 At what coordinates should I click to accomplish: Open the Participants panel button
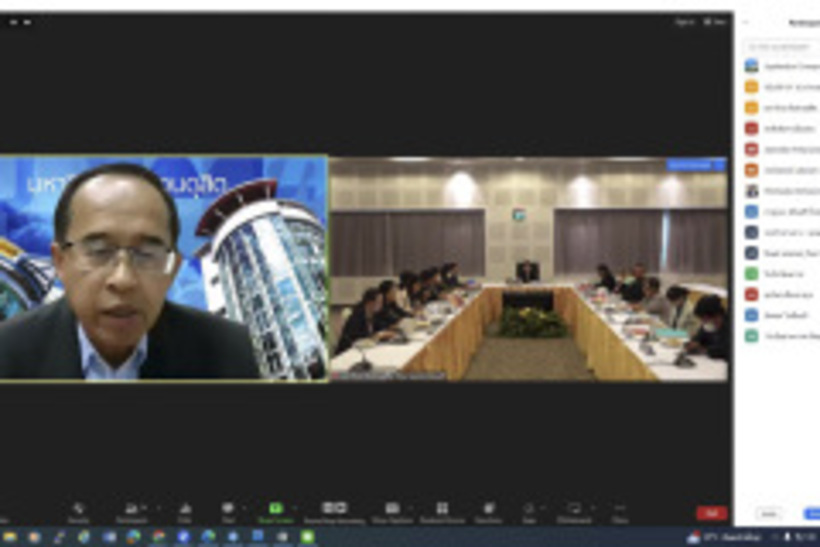tap(131, 512)
